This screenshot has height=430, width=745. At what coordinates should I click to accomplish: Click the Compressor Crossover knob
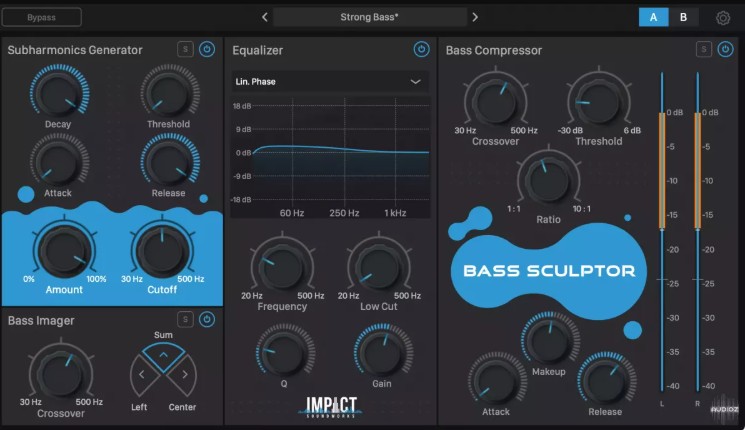click(496, 102)
